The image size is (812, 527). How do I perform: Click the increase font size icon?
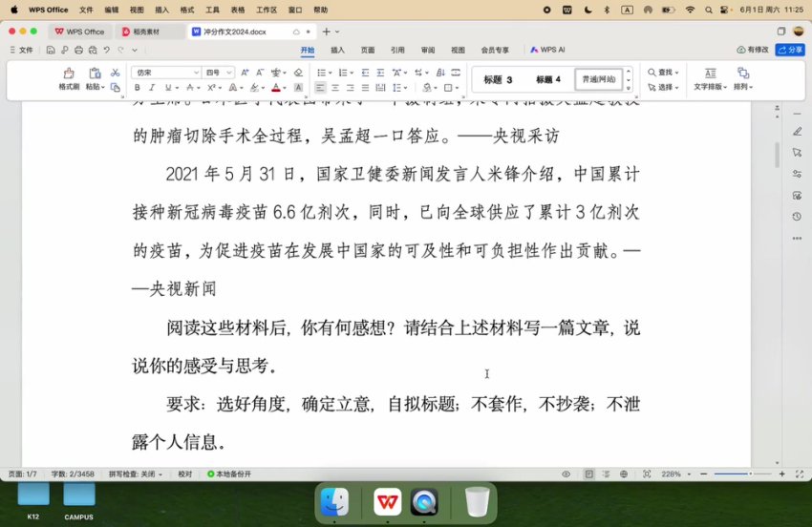245,73
